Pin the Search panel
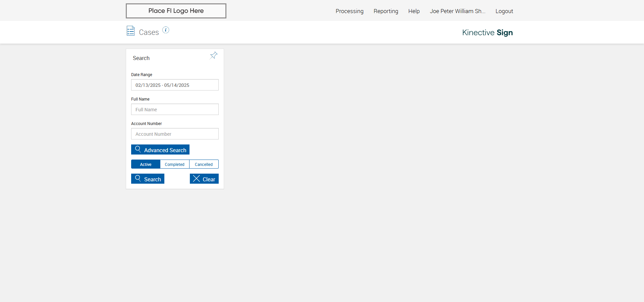The image size is (644, 302). (x=214, y=55)
